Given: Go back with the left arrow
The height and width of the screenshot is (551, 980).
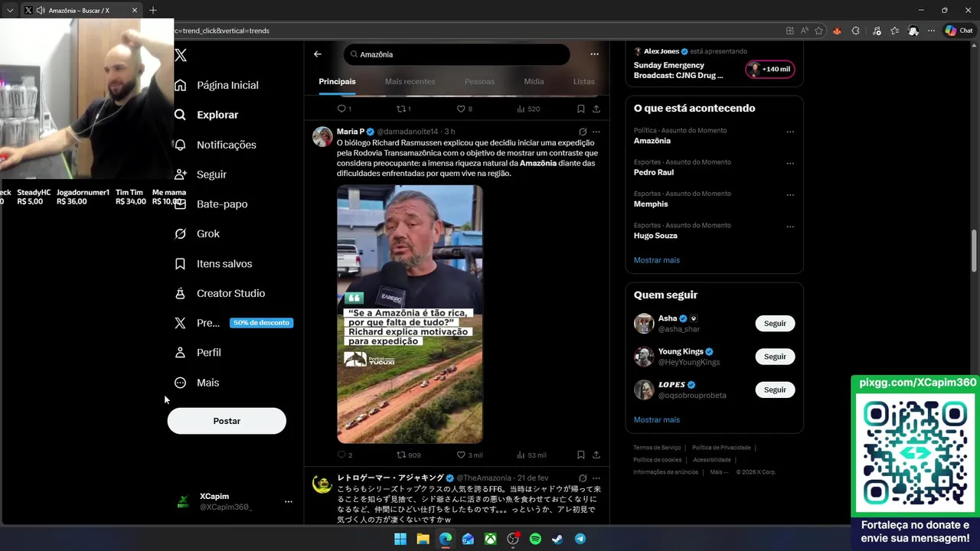Looking at the screenshot, I should coord(318,54).
